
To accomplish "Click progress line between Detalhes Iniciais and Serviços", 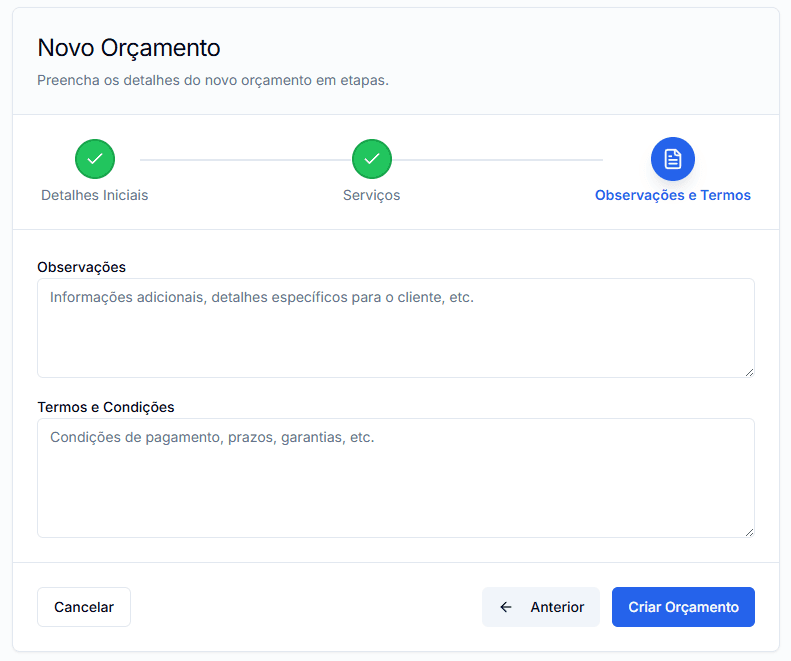I will tap(233, 159).
